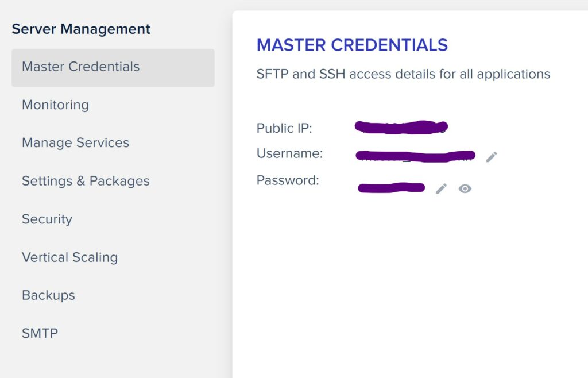The height and width of the screenshot is (378, 588).
Task: Click the redacted Username value
Action: (416, 156)
